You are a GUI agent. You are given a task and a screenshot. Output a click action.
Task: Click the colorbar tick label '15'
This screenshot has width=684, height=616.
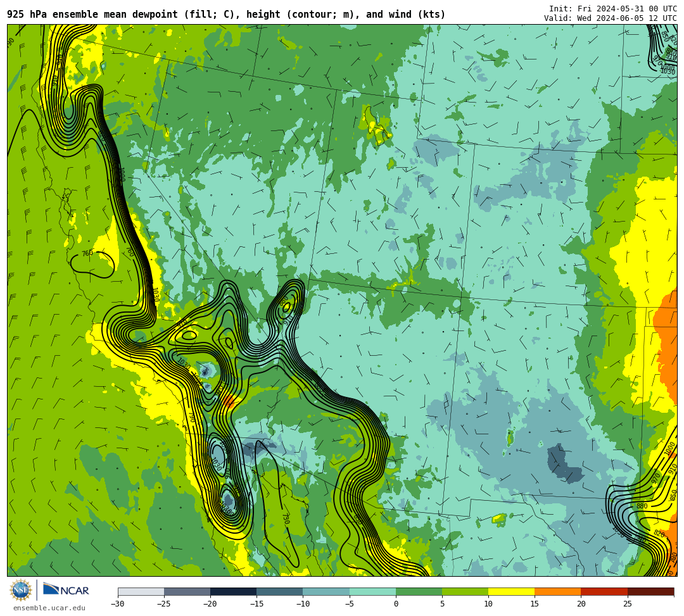535,604
